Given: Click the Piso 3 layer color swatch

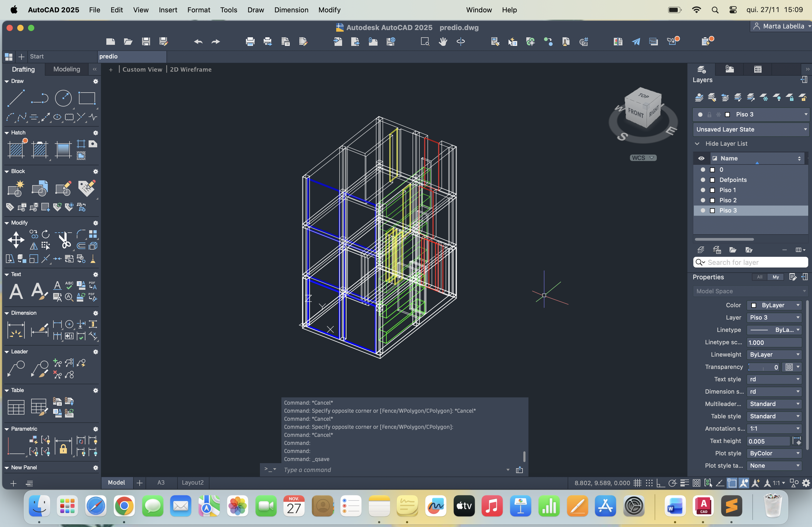Looking at the screenshot, I should (712, 211).
